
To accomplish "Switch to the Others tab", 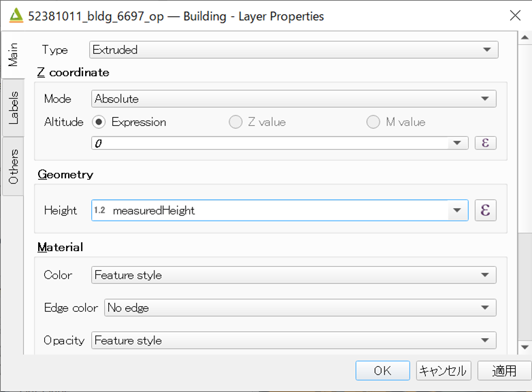I will pyautogui.click(x=13, y=166).
